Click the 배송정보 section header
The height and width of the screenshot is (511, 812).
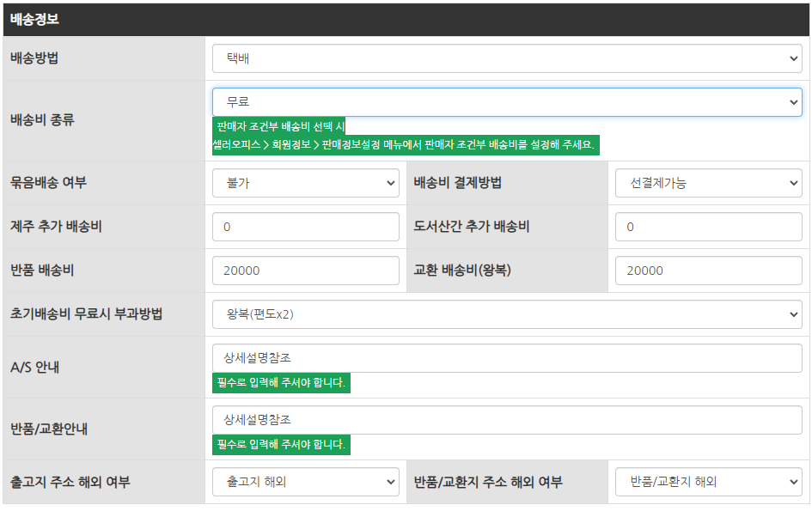click(x=34, y=19)
